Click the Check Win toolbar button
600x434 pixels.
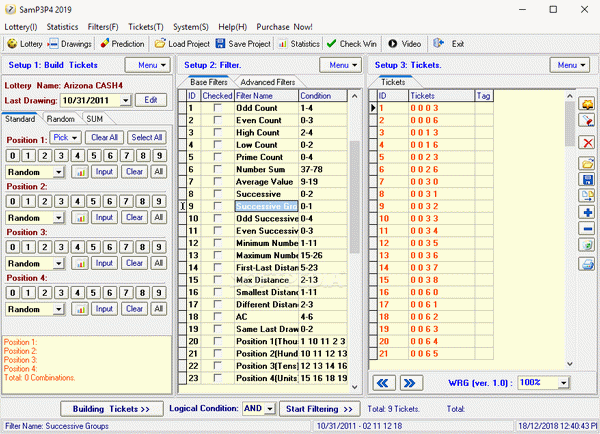pyautogui.click(x=352, y=44)
